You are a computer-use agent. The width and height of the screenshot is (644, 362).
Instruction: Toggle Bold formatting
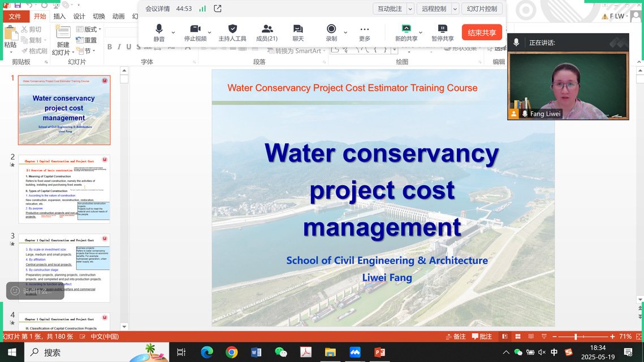tap(110, 47)
